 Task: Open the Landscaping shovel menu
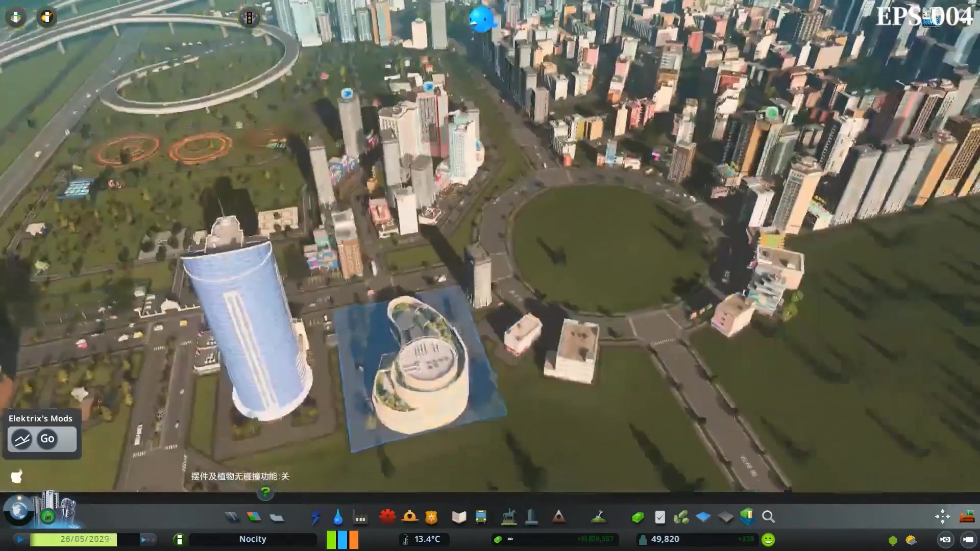click(598, 517)
